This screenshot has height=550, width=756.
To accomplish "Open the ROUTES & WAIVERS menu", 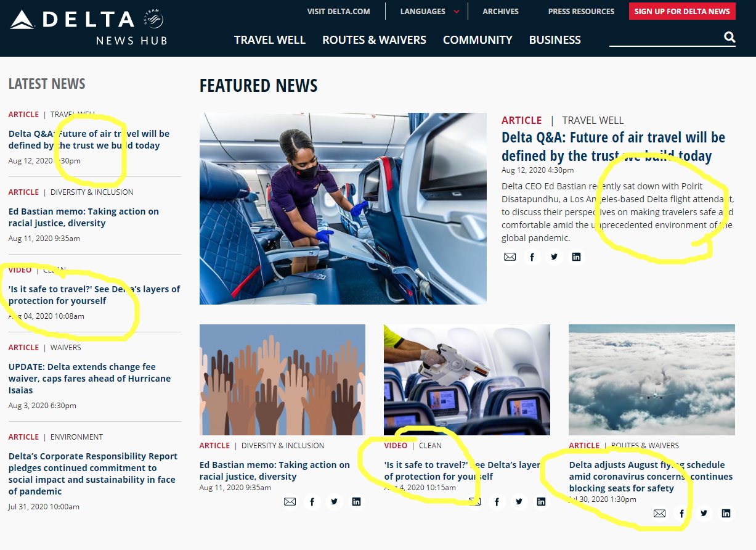I will [x=374, y=39].
